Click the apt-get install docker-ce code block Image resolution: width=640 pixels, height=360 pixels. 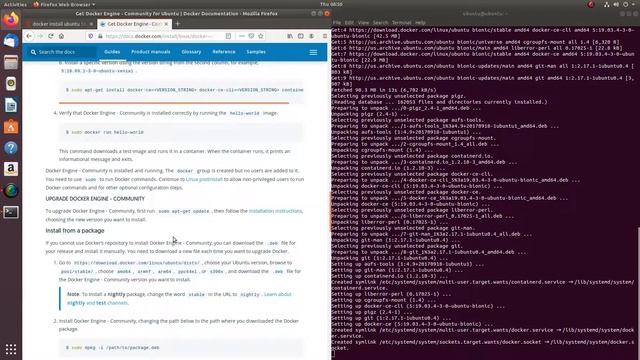coord(182,90)
